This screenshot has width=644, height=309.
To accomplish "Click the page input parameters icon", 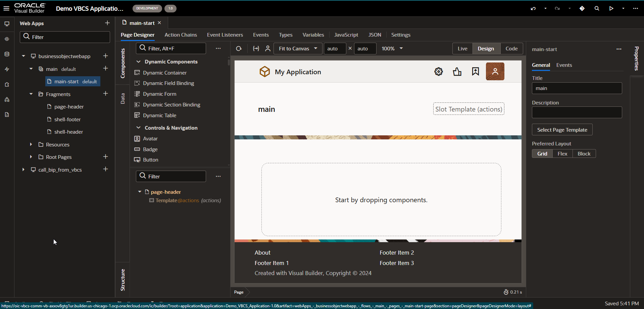I will [256, 48].
